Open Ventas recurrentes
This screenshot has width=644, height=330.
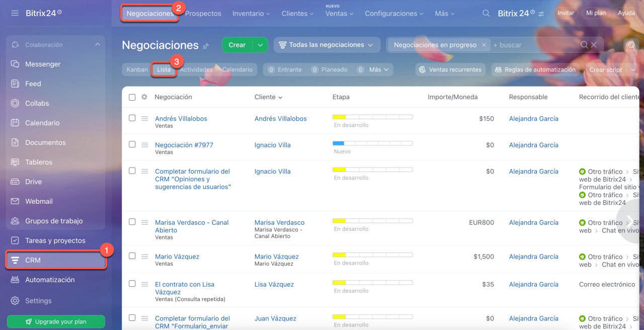pos(450,70)
